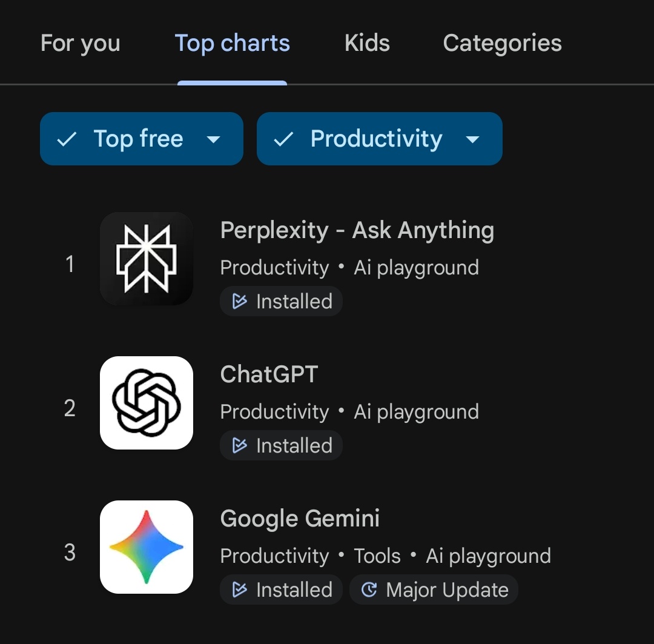Open the Perplexity - Ask Anything title
Viewport: 654px width, 644px height.
(357, 231)
